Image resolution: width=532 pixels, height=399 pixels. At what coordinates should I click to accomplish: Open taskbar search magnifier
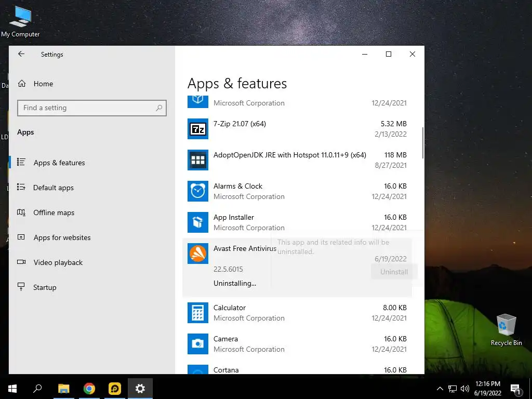37,389
